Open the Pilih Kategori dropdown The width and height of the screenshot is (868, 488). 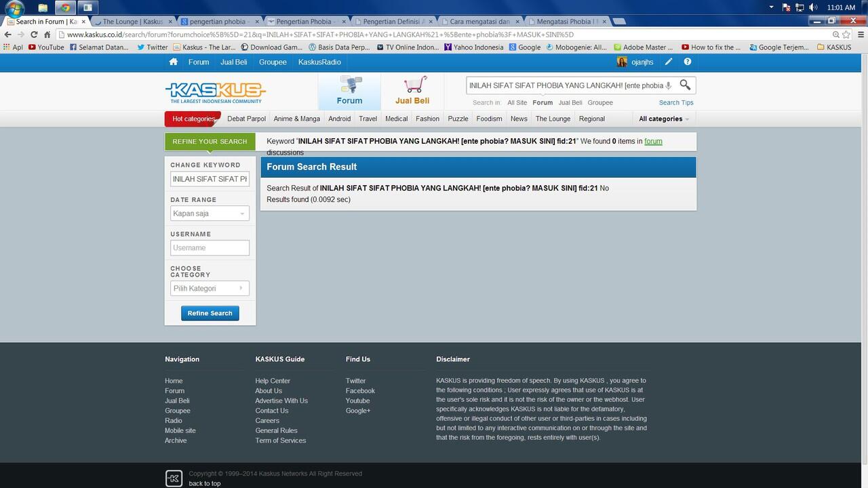click(210, 288)
